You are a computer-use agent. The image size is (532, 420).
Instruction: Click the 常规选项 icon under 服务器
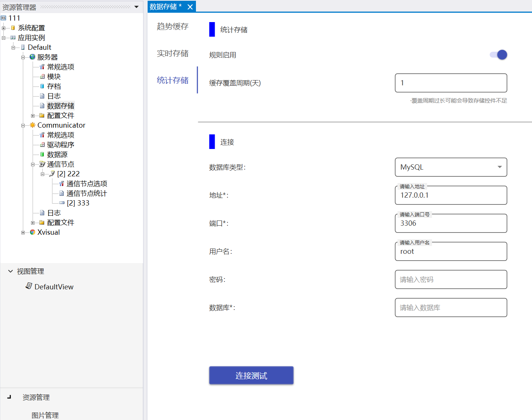coord(42,67)
